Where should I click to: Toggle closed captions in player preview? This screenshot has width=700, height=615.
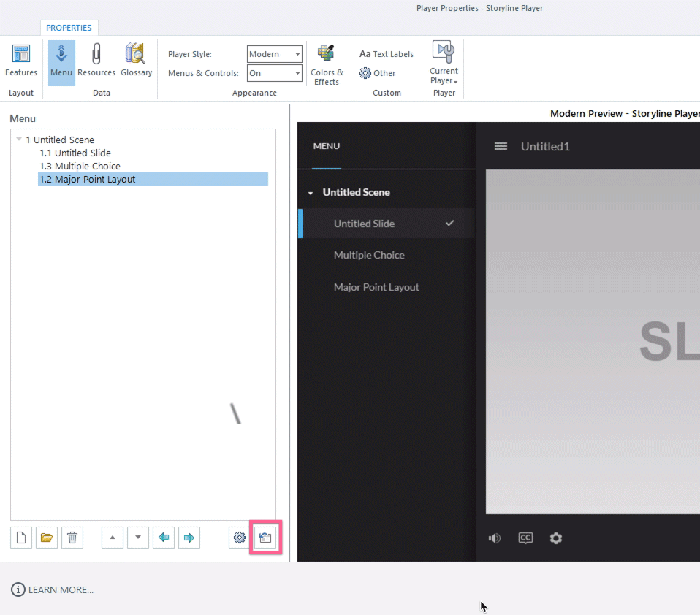click(x=525, y=538)
